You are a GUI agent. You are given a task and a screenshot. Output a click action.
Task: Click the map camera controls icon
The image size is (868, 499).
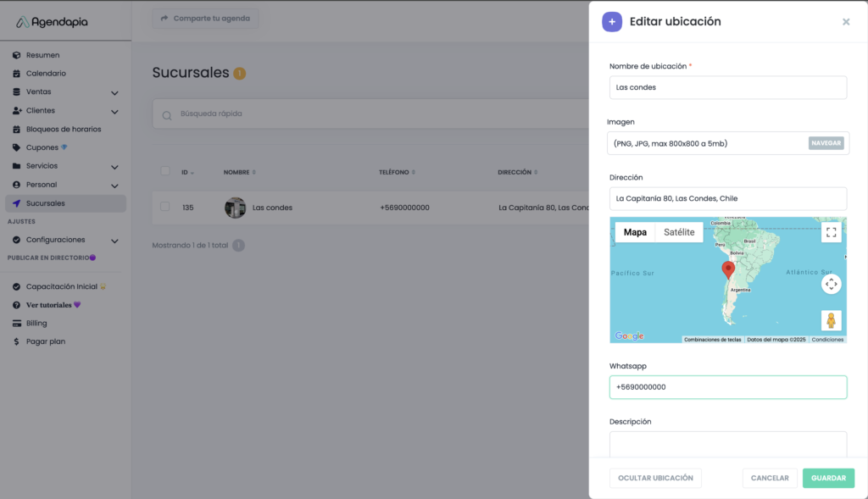[x=831, y=284]
